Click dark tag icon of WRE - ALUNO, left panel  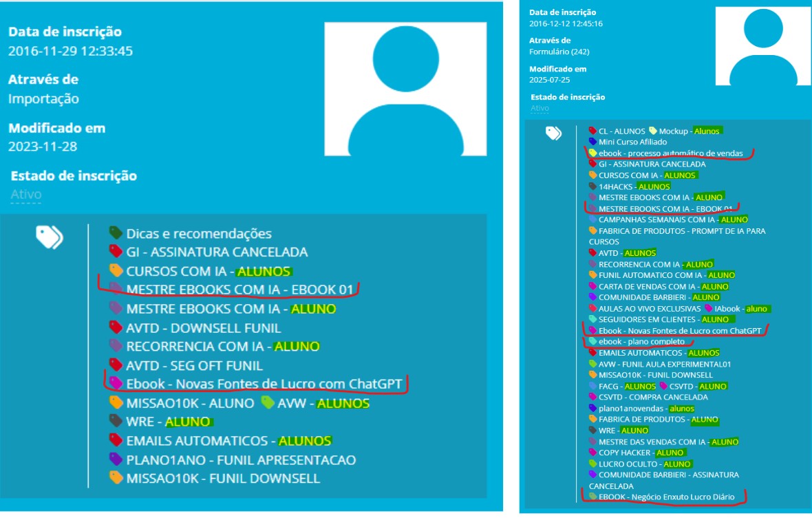[x=116, y=421]
